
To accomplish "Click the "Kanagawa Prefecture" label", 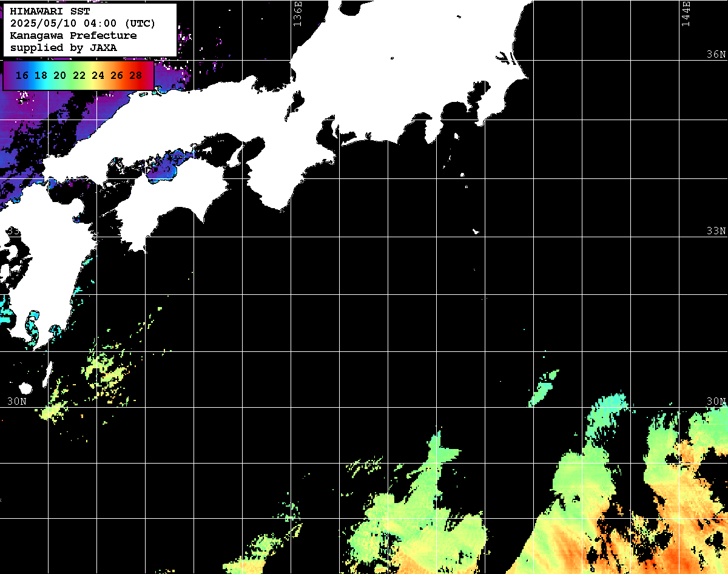I will pyautogui.click(x=73, y=36).
